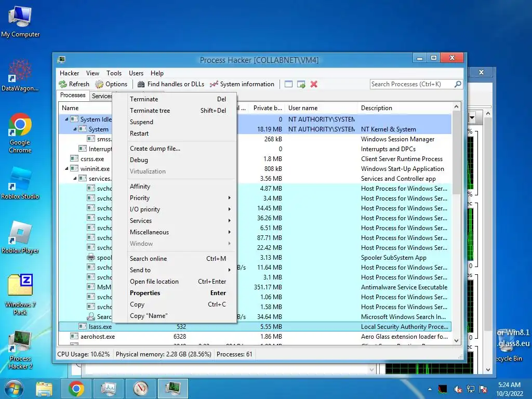Image resolution: width=532 pixels, height=399 pixels.
Task: Sort by the Private bytes column header
Action: click(x=267, y=108)
